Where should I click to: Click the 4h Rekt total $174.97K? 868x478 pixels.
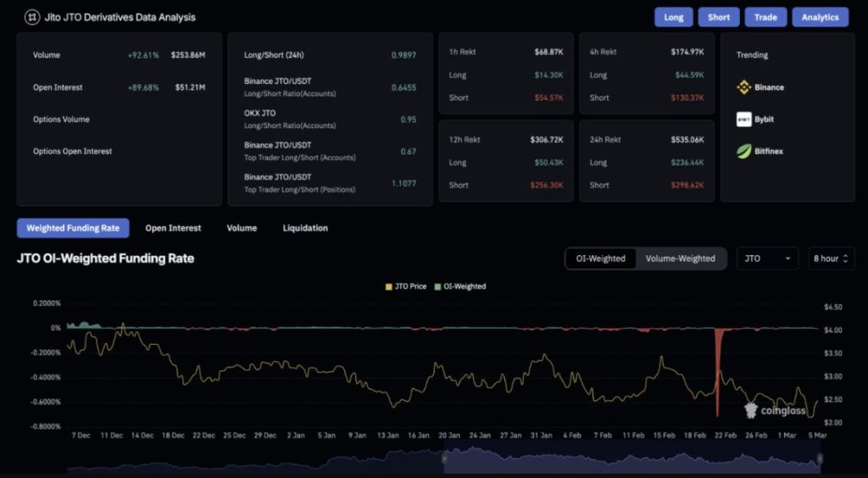687,52
